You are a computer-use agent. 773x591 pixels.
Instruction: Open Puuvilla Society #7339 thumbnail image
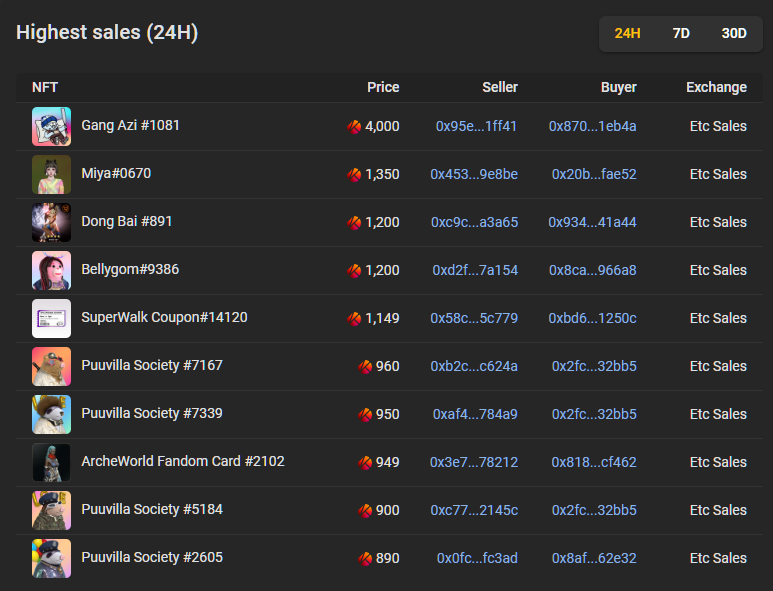point(51,415)
